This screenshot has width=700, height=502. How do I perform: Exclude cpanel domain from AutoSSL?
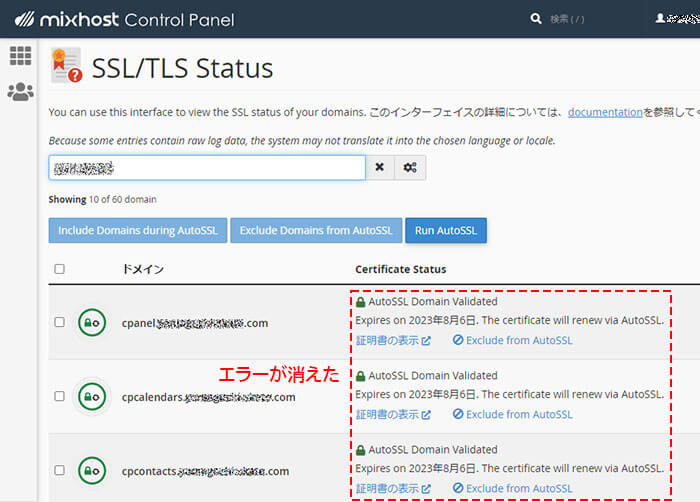tap(512, 340)
